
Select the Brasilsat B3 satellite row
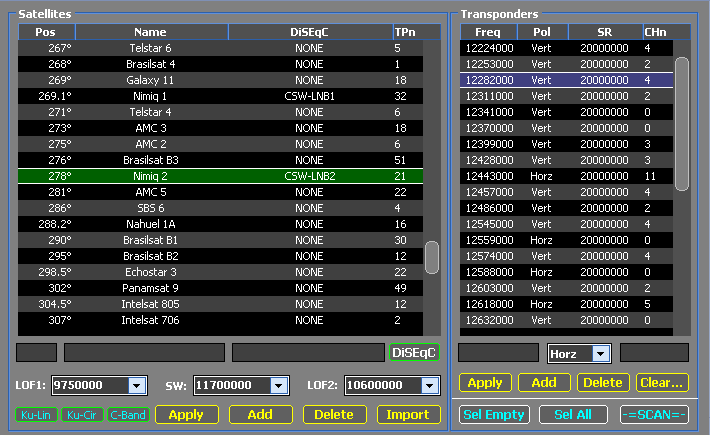221,160
